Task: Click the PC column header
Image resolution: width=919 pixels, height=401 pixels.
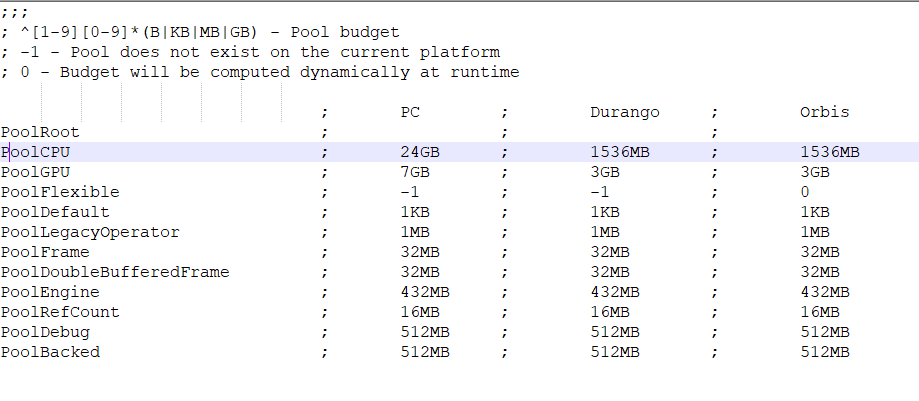Action: coord(410,112)
